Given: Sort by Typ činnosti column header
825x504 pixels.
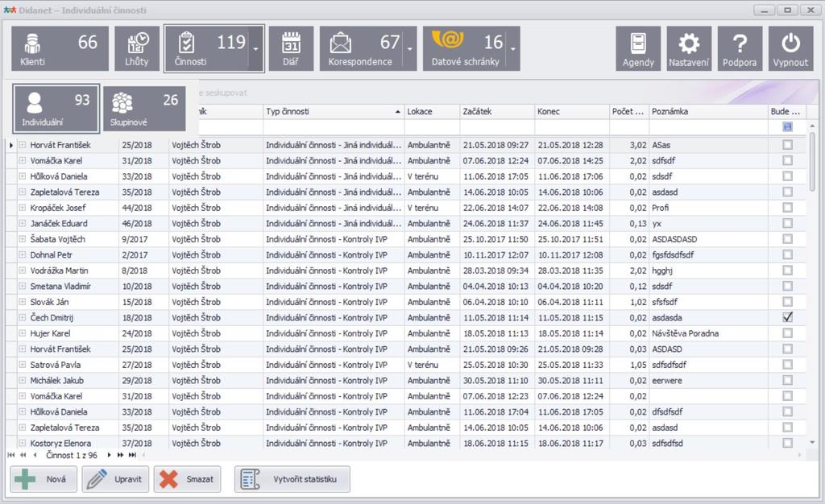Looking at the screenshot, I should click(x=334, y=111).
